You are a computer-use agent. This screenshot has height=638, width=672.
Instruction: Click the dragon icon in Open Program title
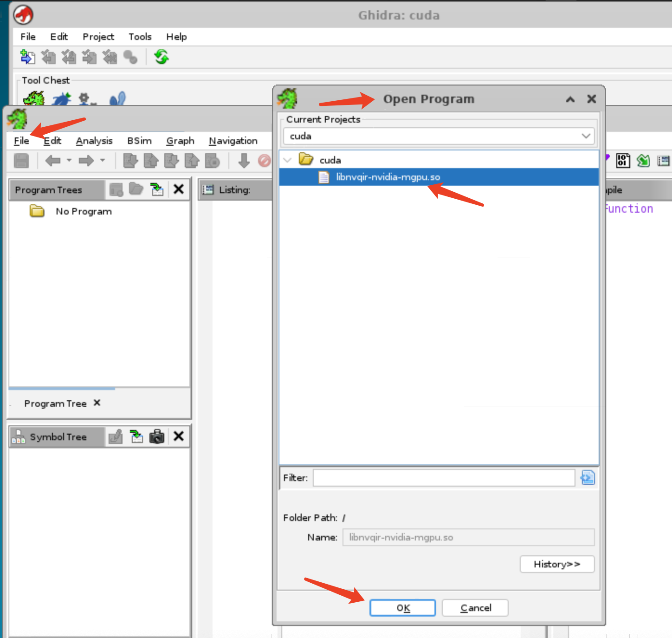click(287, 98)
